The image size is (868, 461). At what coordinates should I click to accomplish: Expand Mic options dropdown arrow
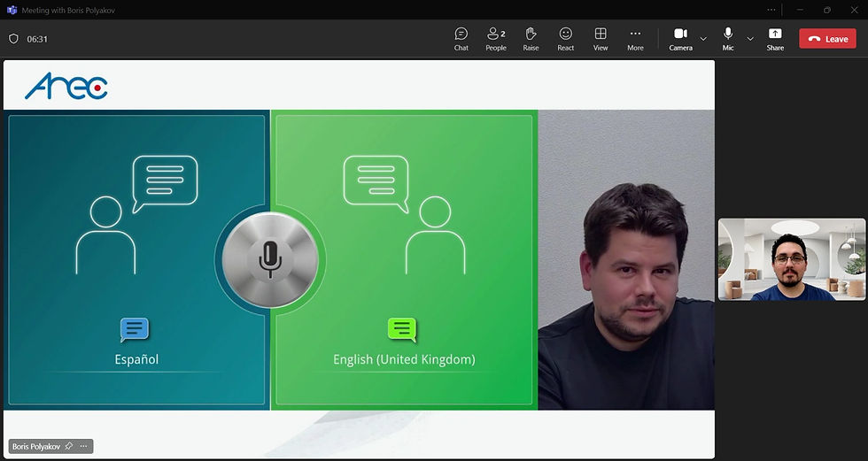point(750,39)
